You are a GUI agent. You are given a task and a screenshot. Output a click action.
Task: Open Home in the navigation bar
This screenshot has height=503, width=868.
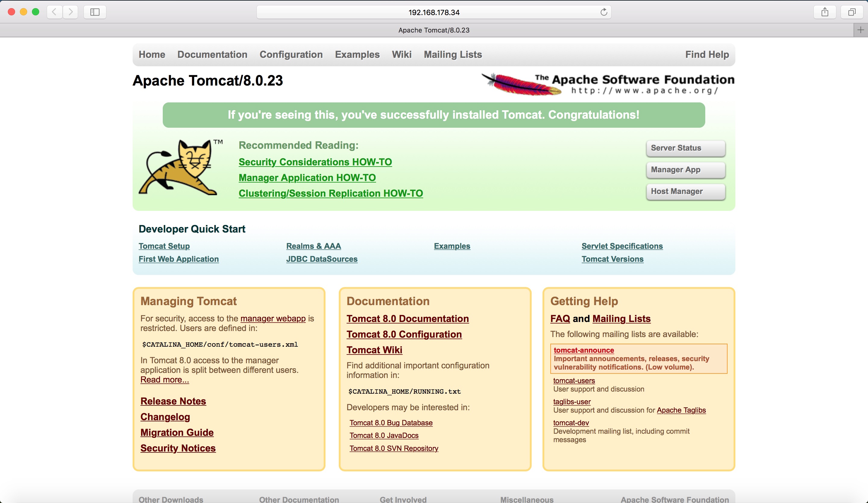pyautogui.click(x=152, y=55)
